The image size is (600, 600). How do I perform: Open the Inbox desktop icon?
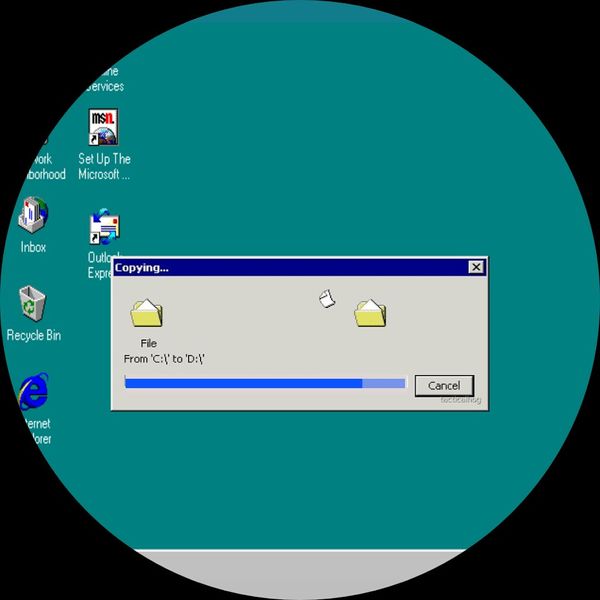click(33, 215)
